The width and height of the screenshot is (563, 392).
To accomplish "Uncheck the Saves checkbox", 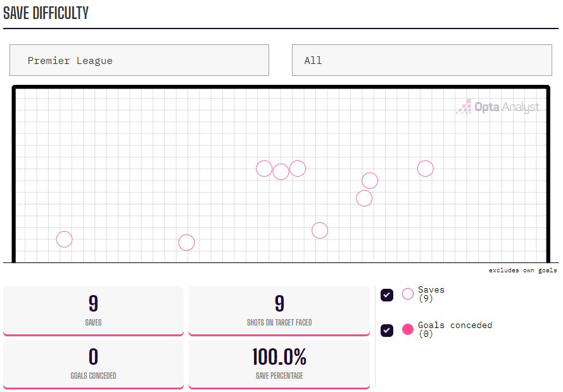I will tap(387, 295).
